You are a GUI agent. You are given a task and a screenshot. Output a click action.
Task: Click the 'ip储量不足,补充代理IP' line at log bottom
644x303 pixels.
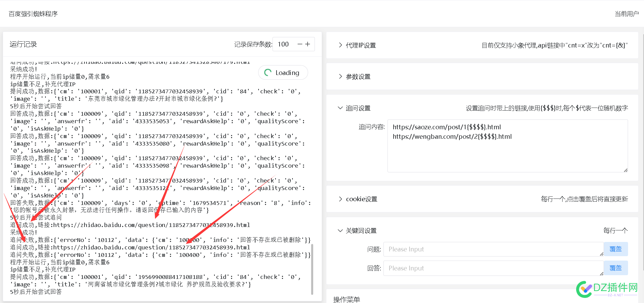coord(43,269)
